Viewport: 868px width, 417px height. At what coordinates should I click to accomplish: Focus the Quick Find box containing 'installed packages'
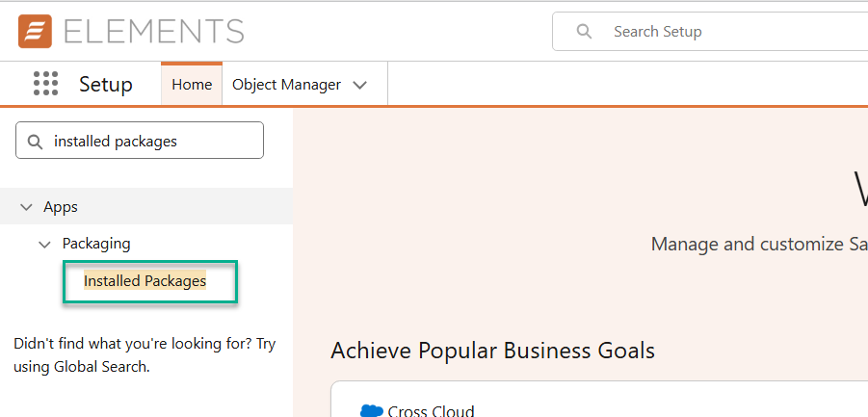pos(154,141)
